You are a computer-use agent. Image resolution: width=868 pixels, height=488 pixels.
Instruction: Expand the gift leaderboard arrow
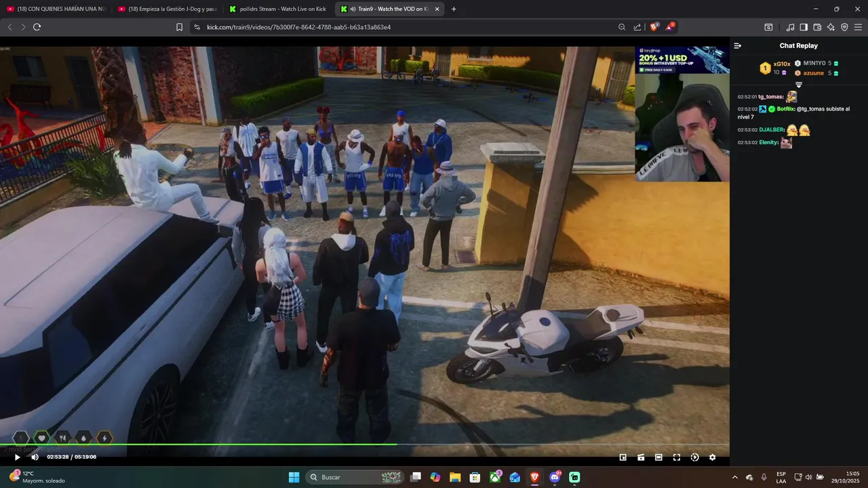coord(799,85)
